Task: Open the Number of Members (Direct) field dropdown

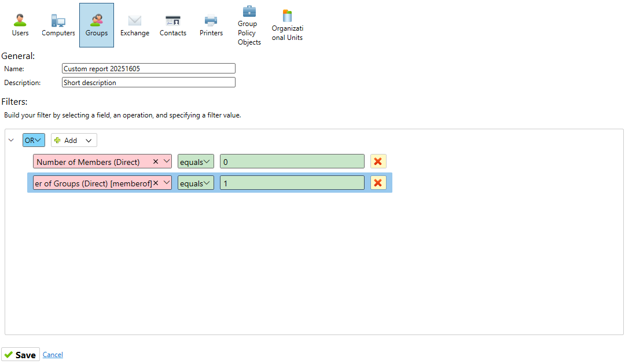Action: (x=167, y=161)
